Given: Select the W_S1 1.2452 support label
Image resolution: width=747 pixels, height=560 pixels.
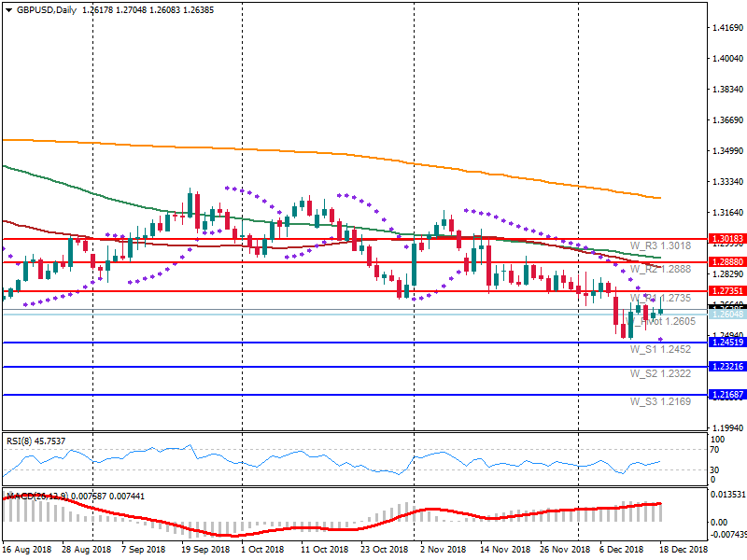Looking at the screenshot, I should (659, 349).
